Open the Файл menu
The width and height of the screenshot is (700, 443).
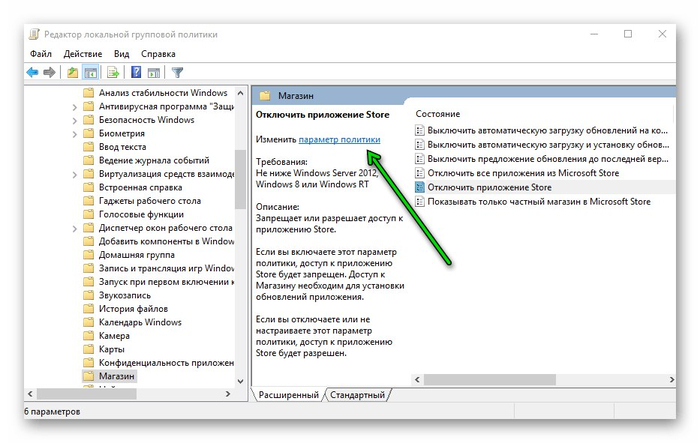tap(41, 53)
